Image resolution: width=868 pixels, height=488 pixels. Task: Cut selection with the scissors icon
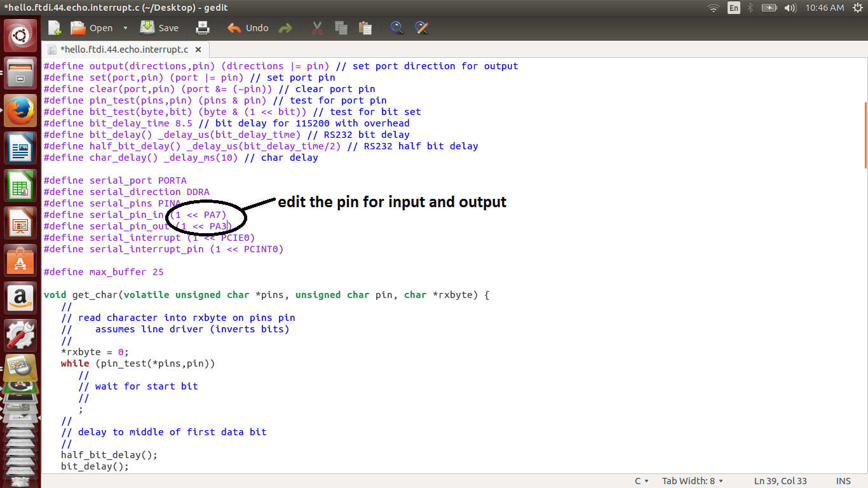(317, 28)
